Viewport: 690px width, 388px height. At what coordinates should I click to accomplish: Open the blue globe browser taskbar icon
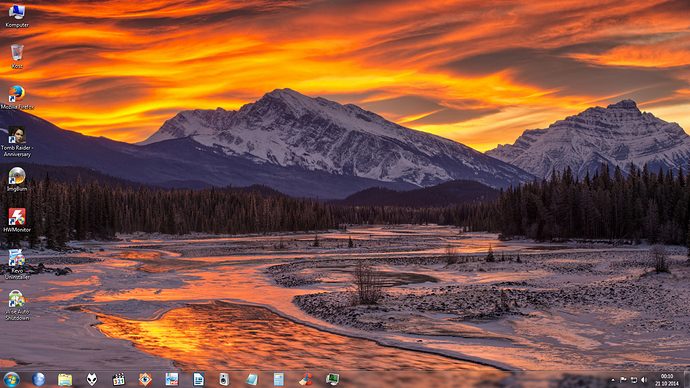tap(38, 379)
